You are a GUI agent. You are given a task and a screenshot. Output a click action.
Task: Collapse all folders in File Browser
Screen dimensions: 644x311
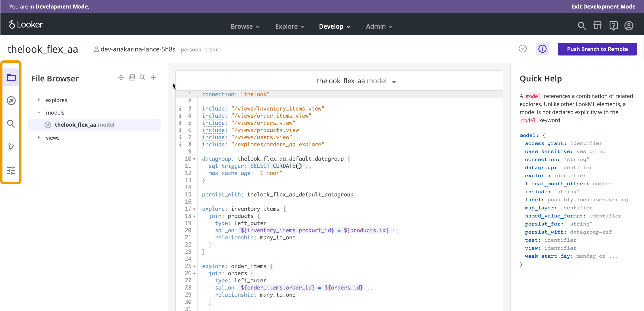click(121, 77)
